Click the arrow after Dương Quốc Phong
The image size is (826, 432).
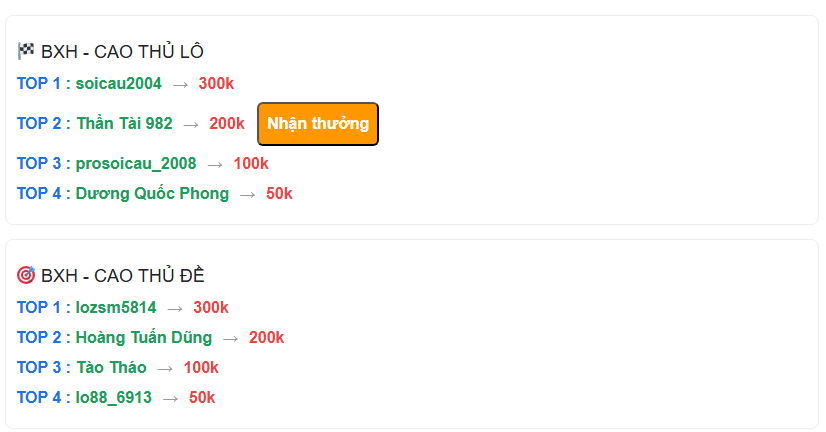click(248, 194)
